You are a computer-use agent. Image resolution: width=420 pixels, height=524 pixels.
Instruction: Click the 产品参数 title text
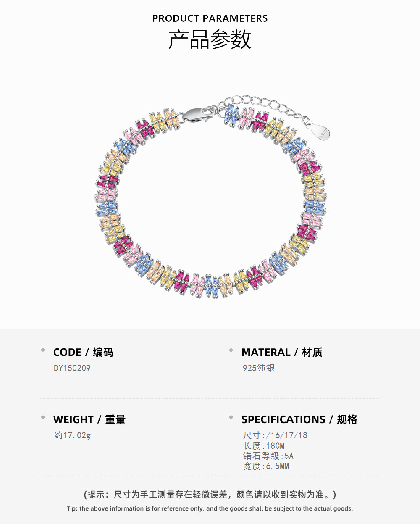point(210,39)
